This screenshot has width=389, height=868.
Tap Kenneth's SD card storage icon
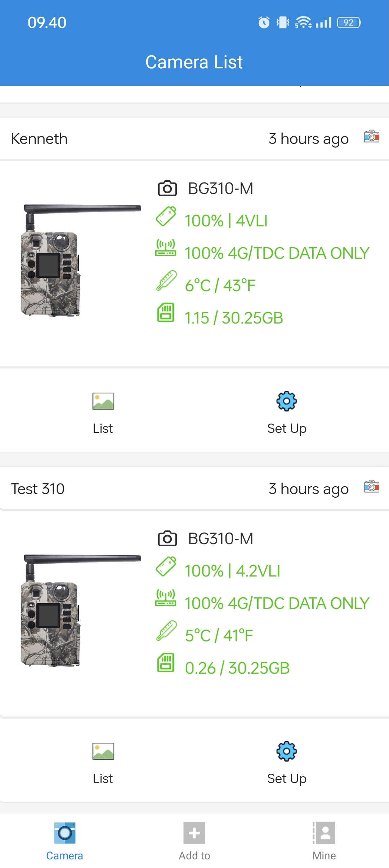pyautogui.click(x=166, y=312)
